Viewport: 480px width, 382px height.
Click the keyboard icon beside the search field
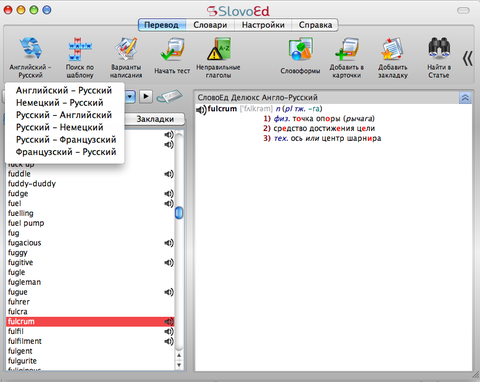click(x=170, y=97)
